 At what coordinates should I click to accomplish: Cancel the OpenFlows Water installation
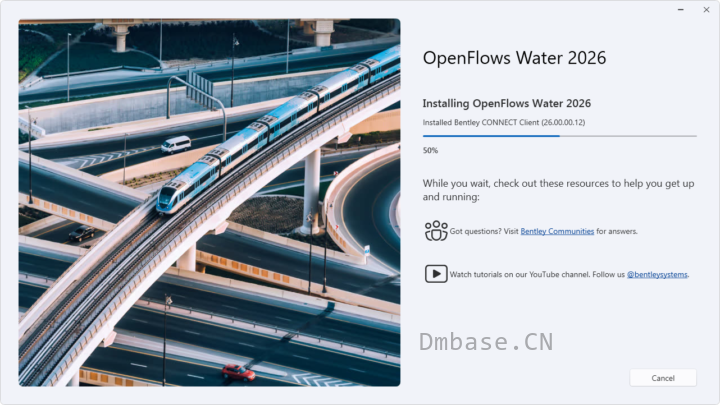663,378
